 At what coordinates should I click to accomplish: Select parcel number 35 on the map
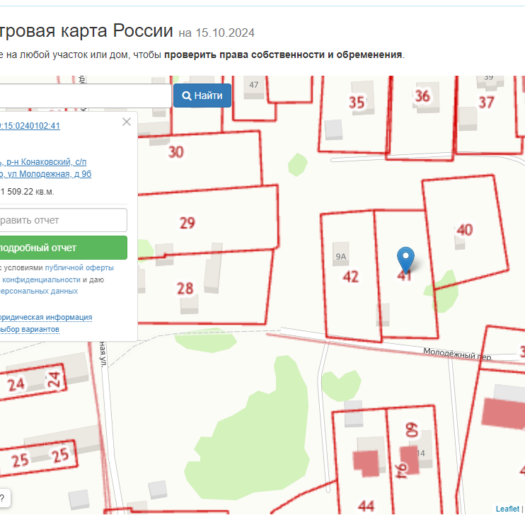tap(356, 103)
